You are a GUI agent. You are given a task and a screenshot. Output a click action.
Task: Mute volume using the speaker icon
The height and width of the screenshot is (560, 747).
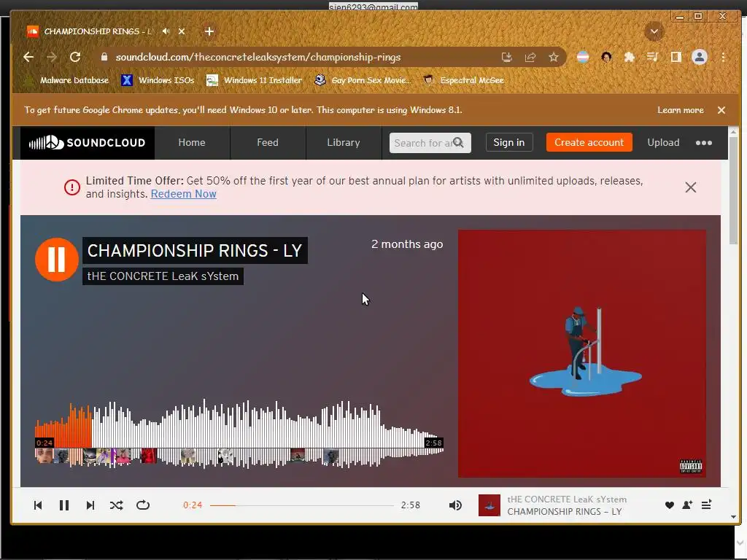coord(455,505)
